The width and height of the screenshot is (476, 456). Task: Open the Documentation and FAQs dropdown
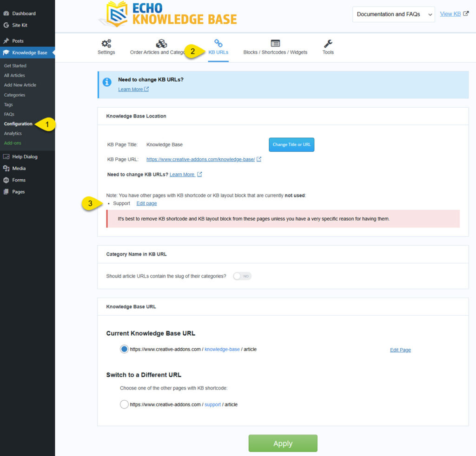(393, 14)
